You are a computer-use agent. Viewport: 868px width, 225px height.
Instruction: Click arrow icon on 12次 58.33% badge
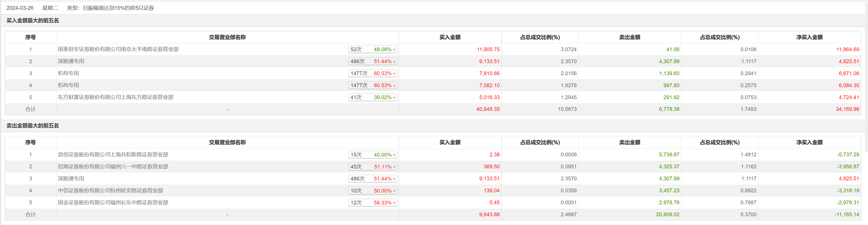tap(394, 203)
